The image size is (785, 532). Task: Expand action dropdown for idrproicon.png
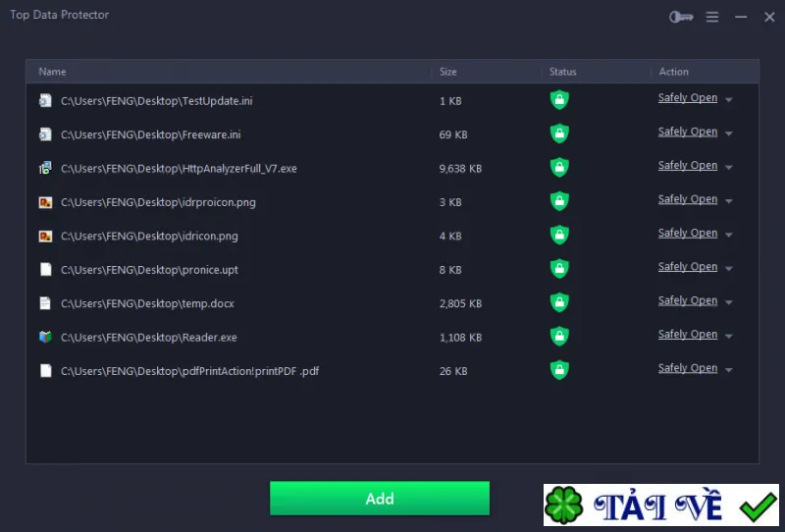point(729,201)
